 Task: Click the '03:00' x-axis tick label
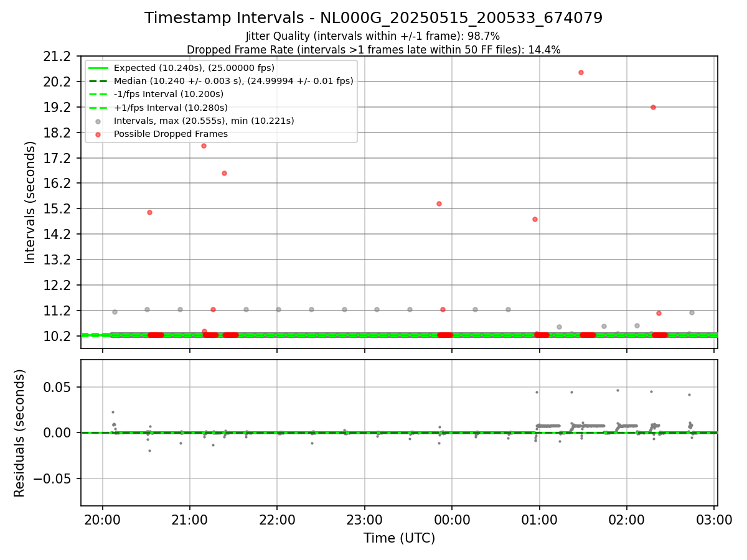(x=714, y=520)
